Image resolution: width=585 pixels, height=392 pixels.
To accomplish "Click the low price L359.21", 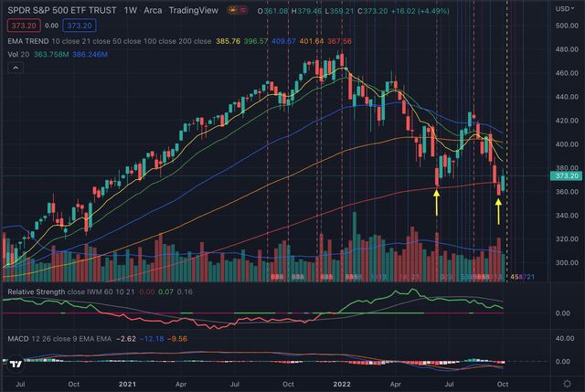I will (339, 11).
